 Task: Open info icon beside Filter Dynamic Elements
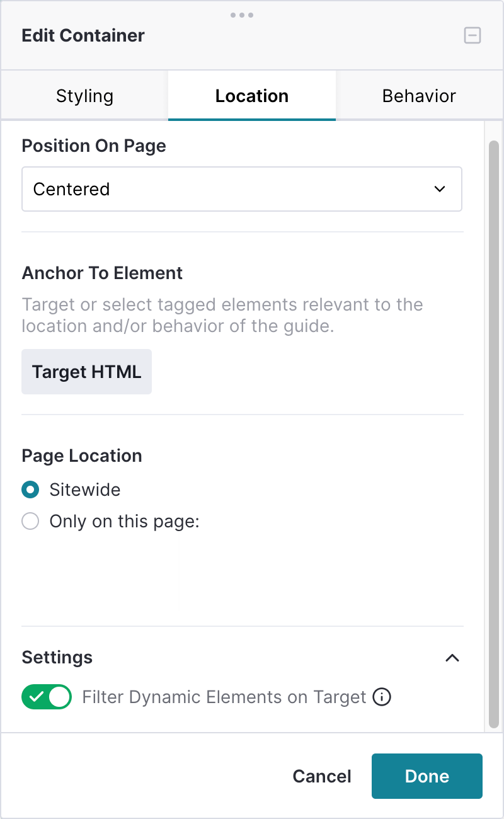coord(382,697)
